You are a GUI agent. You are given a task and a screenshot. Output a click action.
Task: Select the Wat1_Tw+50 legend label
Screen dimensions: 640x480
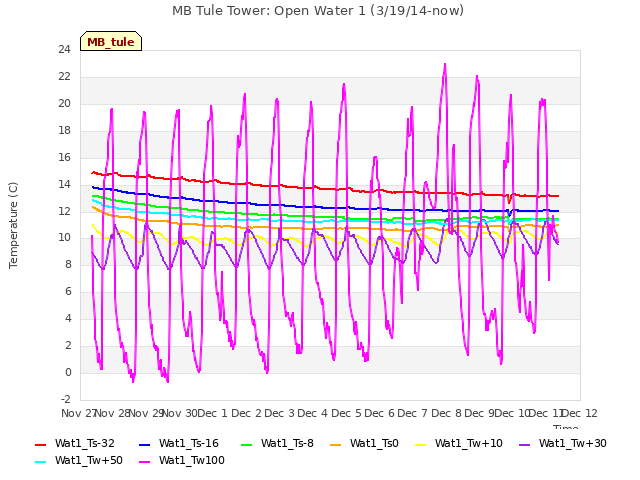point(89,460)
